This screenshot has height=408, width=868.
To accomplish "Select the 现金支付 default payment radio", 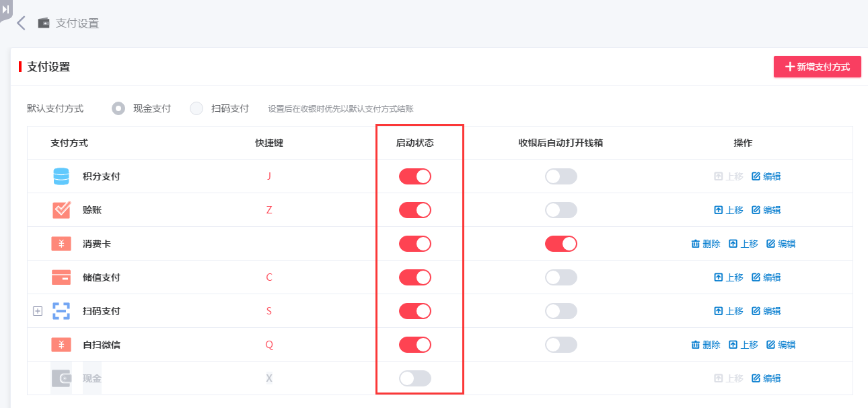I will 118,107.
